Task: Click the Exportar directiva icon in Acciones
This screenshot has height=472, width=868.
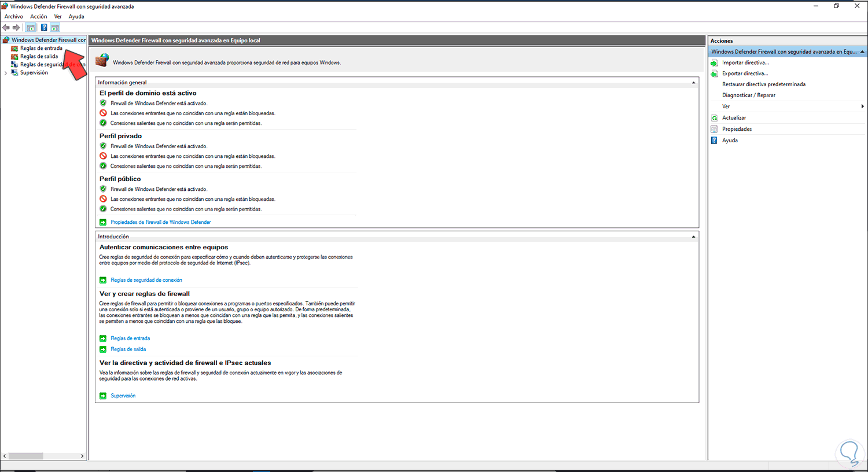Action: coord(714,73)
